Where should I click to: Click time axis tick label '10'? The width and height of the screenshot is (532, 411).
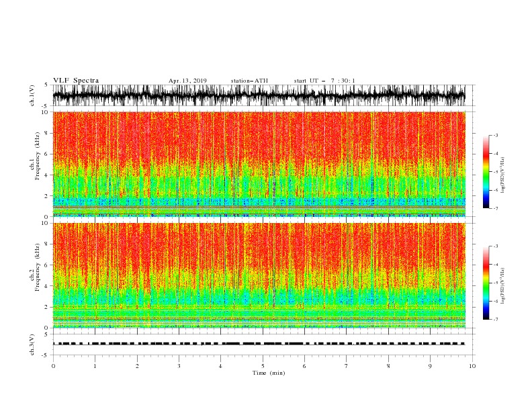[472, 366]
